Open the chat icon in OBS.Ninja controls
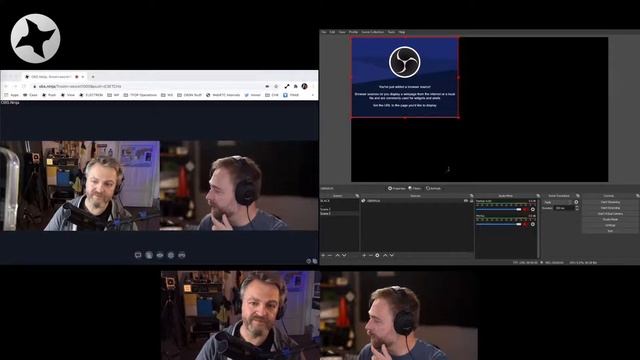640x360 pixels. click(x=138, y=256)
